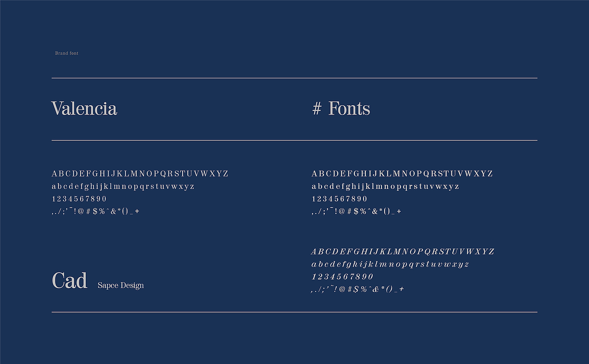Click the digits row under Valencia
Image resolution: width=589 pixels, height=364 pixels.
(79, 199)
